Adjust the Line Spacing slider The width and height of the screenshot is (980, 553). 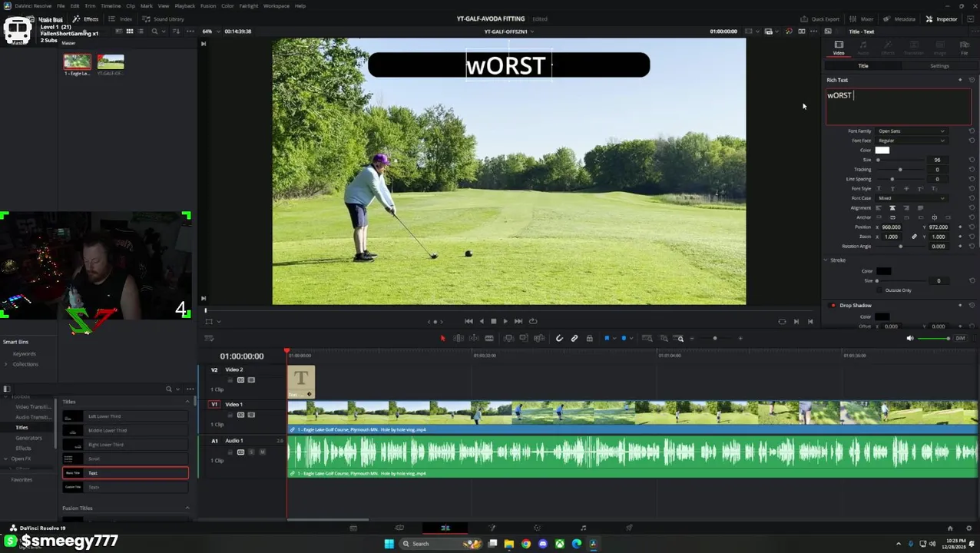tap(892, 179)
